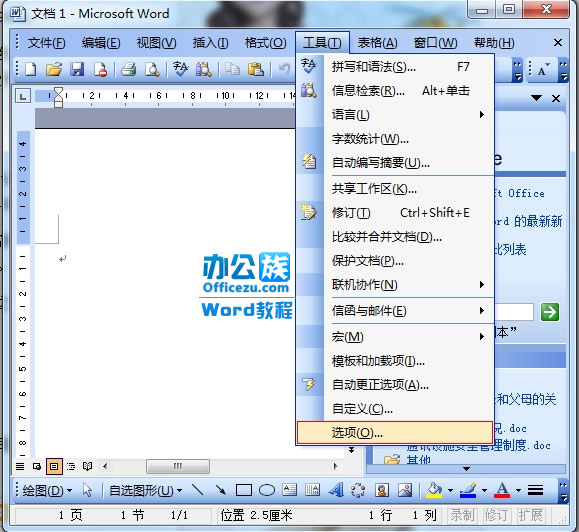Run Spelling and Grammar toolbar icon
Viewport: 579px width, 532px height.
[180, 69]
